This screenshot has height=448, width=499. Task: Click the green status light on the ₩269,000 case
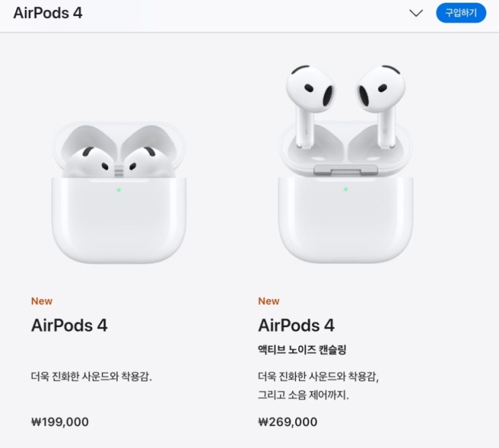tap(346, 189)
